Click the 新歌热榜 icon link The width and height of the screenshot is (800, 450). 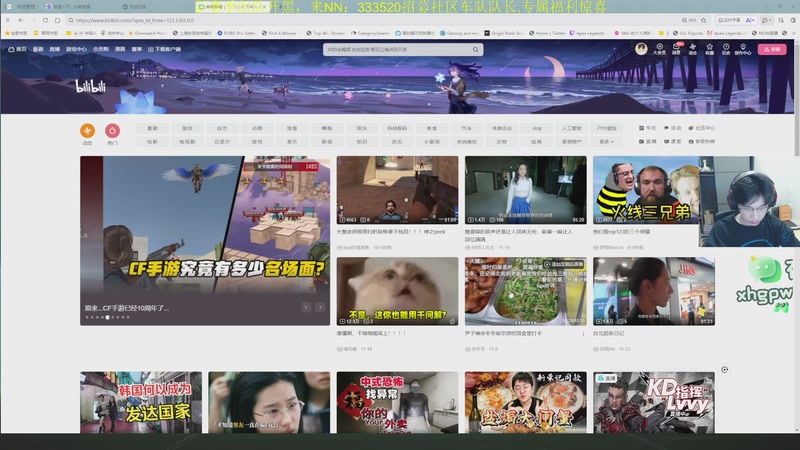702,141
